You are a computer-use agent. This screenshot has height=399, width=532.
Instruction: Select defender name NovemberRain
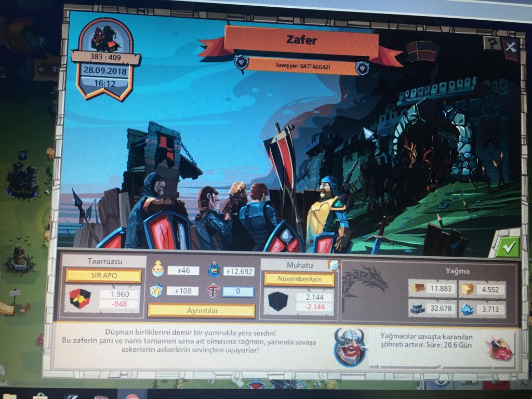pos(300,279)
